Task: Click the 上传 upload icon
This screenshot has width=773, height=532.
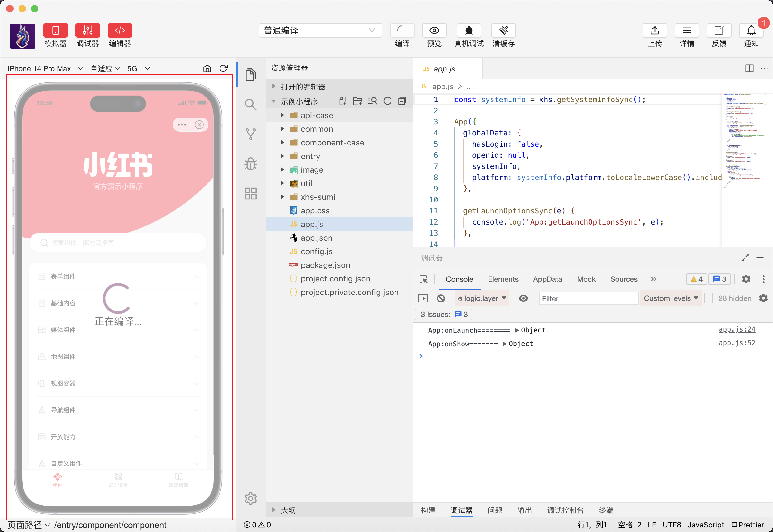Action: [654, 30]
